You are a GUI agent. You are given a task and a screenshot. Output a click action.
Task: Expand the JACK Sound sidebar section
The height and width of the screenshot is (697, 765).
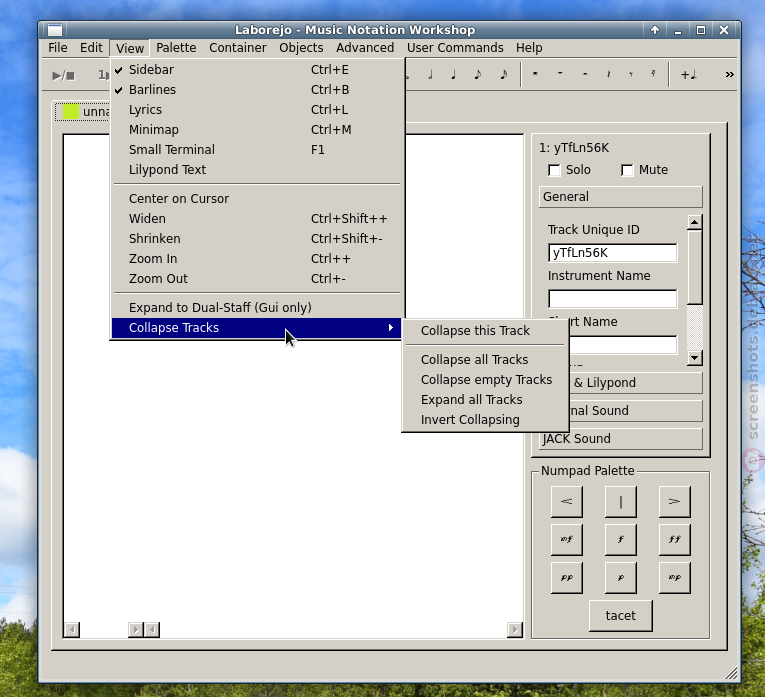click(x=621, y=438)
